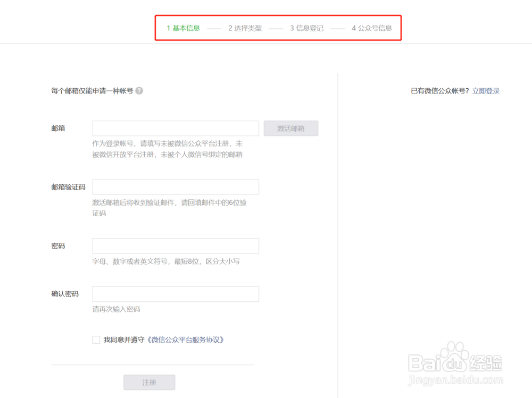Click the help question-mark icon beside 每个邮箱仅能申请一种帐号
Screen dimensions: 532x398
point(139,90)
